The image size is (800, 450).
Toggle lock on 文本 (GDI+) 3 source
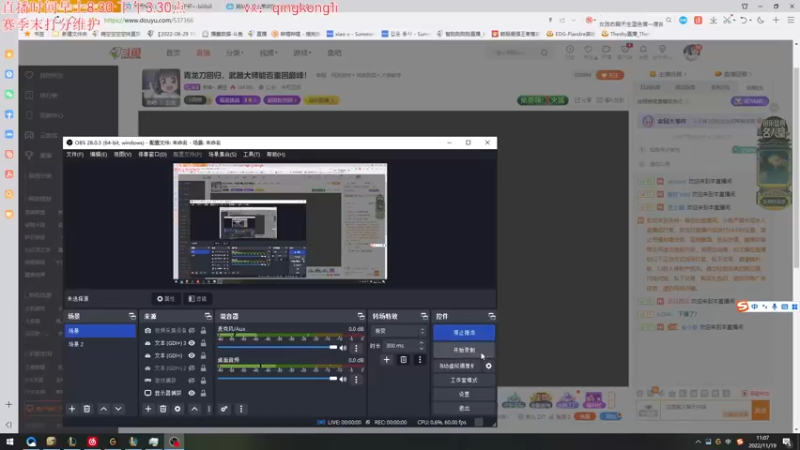click(x=203, y=343)
